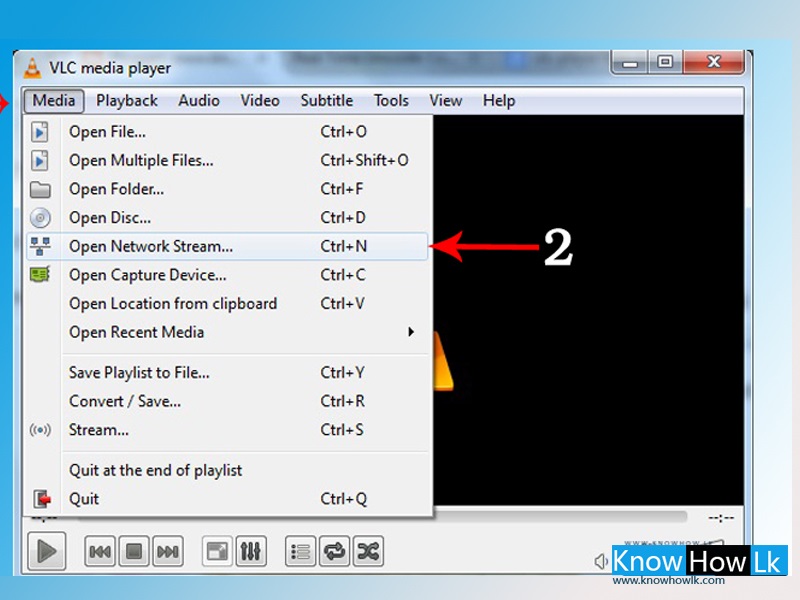Toggle fullscreen video button

click(217, 551)
